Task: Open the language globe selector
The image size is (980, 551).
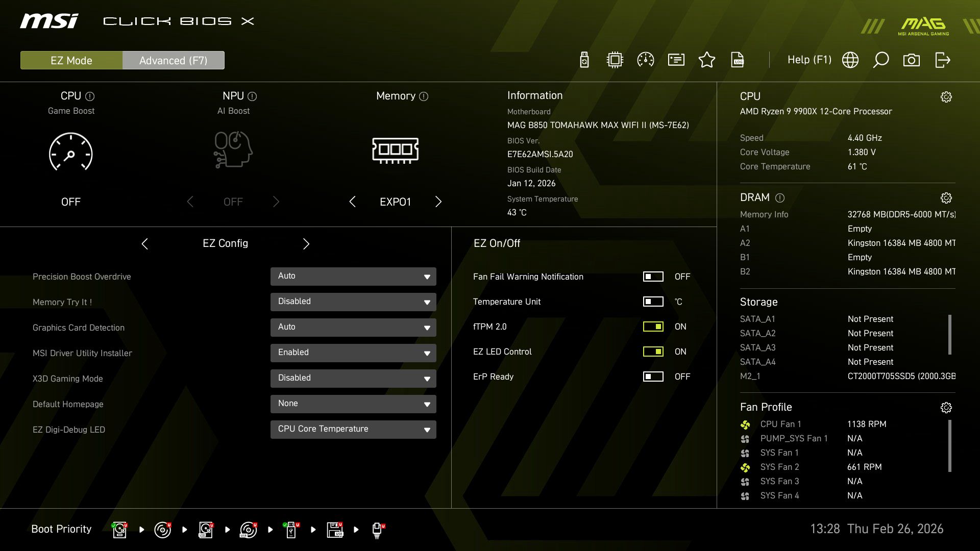Action: point(850,60)
